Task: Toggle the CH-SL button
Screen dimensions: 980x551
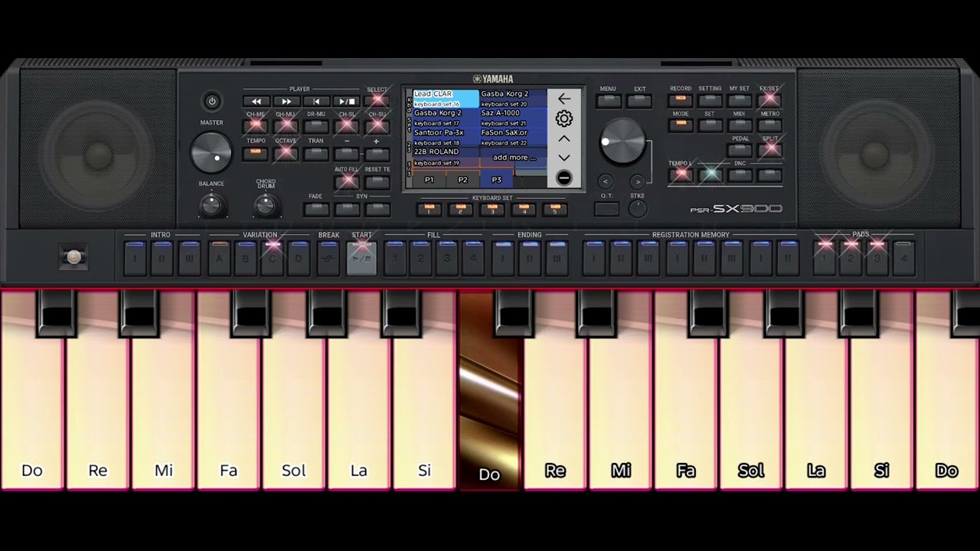Action: [x=347, y=126]
